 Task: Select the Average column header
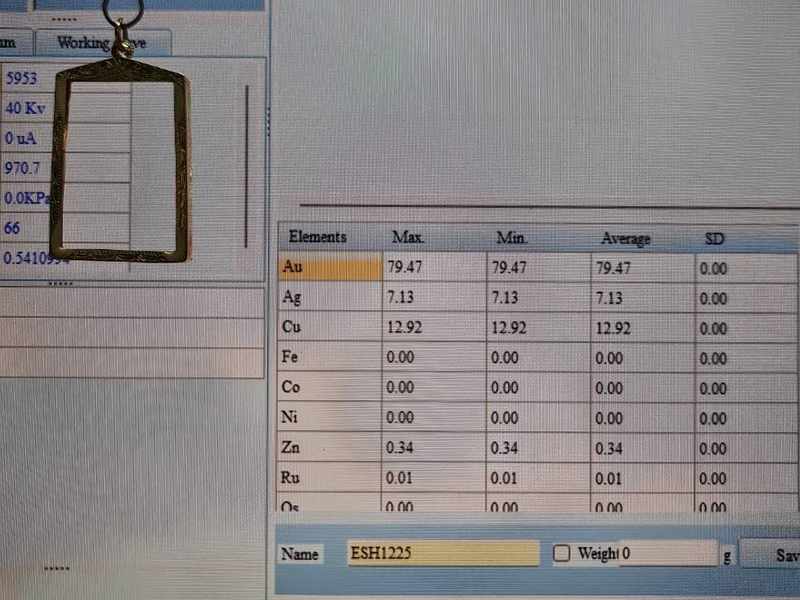(x=625, y=239)
